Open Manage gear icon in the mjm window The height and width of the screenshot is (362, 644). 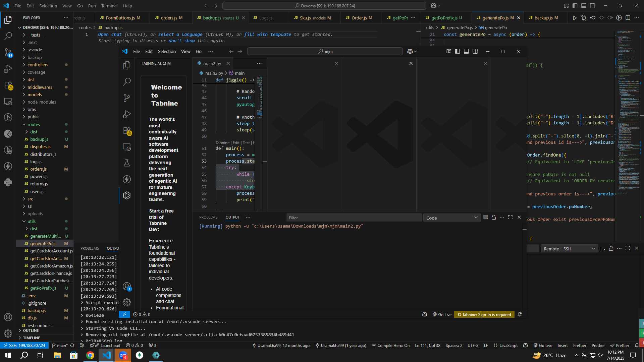[127, 302]
